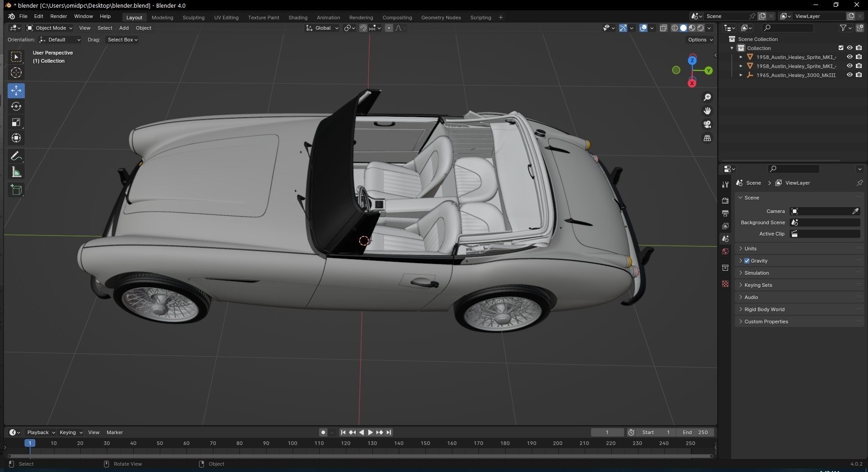The height and width of the screenshot is (472, 868).
Task: Expand 1965_Austin_Healey_3000_MkIII in outliner
Action: pyautogui.click(x=741, y=75)
